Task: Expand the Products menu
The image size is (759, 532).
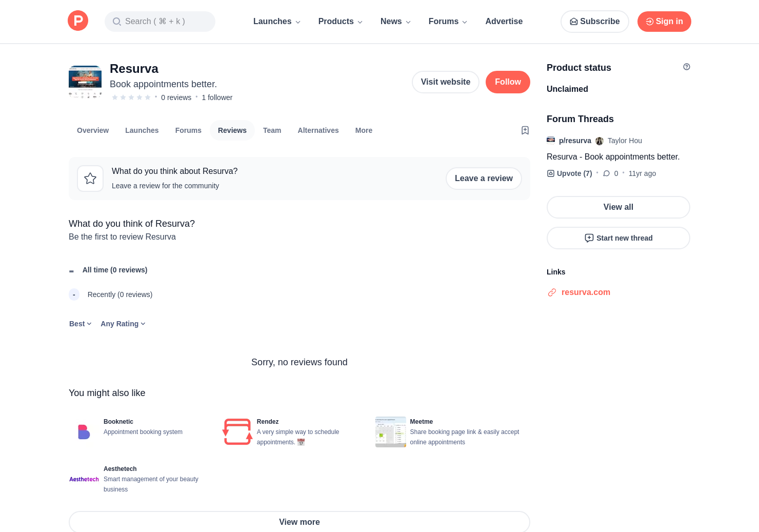Action: (x=341, y=22)
